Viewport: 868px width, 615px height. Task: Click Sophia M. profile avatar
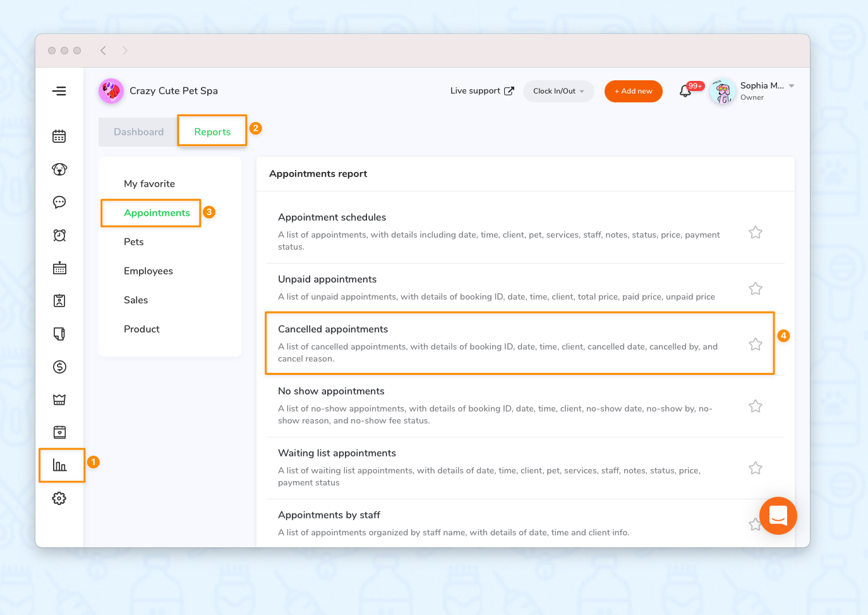tap(723, 91)
